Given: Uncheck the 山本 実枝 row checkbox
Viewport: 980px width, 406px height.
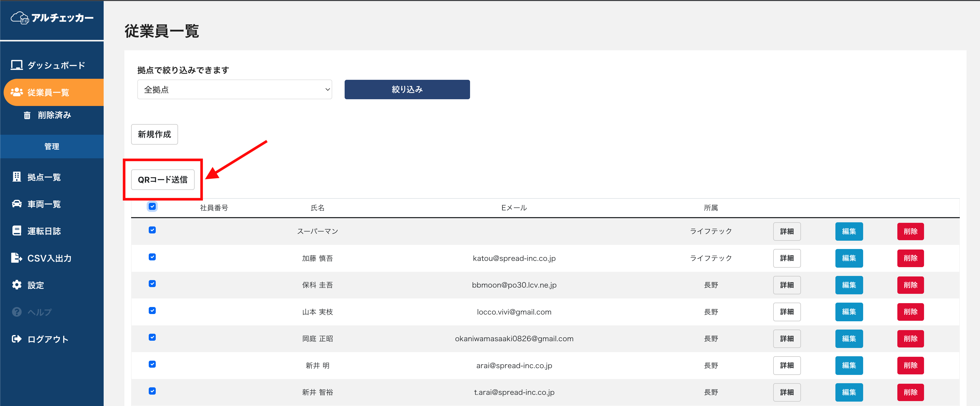Looking at the screenshot, I should (x=152, y=310).
